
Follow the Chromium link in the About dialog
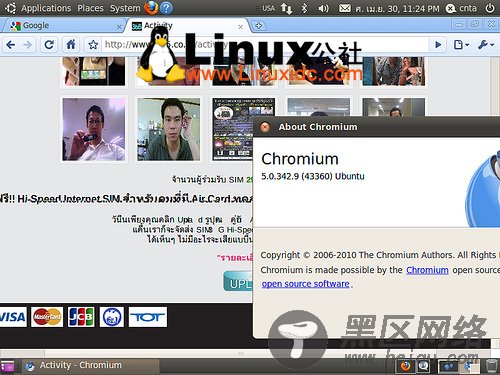(x=427, y=270)
